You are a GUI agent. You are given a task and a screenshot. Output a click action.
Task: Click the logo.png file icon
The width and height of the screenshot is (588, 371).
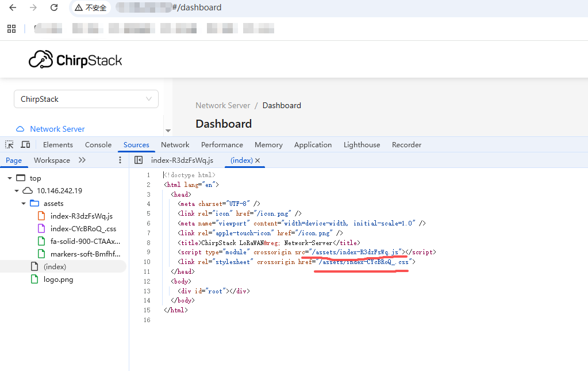tap(34, 280)
